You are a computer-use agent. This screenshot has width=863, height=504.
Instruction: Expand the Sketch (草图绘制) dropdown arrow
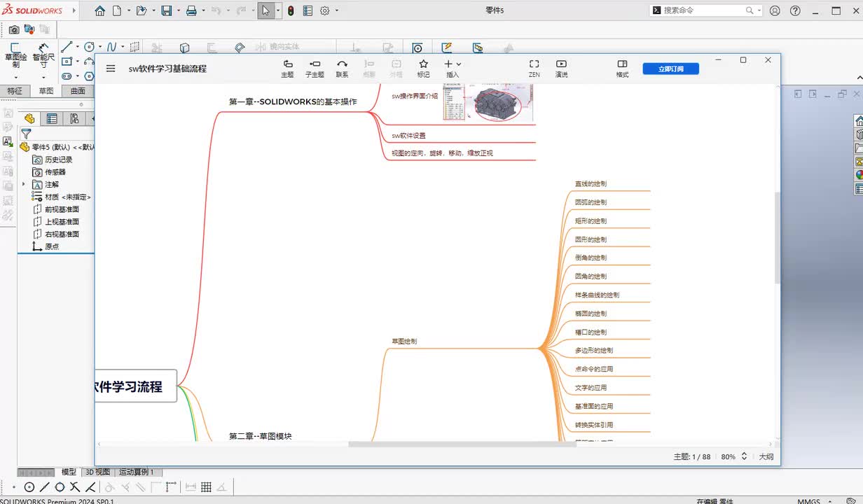15,77
